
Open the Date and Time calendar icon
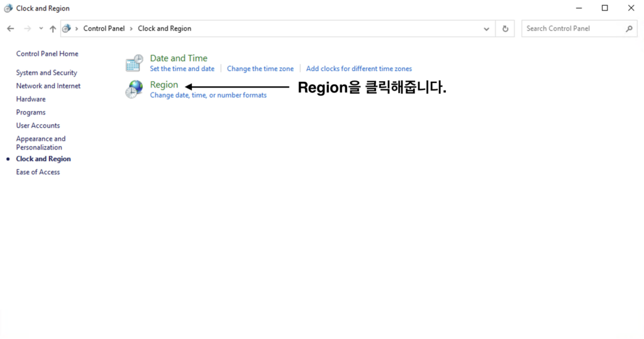pyautogui.click(x=135, y=63)
